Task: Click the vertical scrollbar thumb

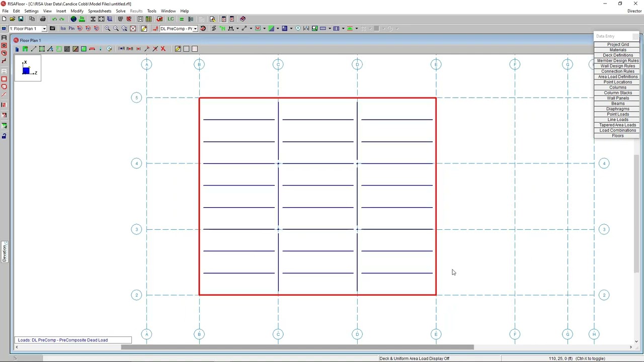Action: pos(636,214)
